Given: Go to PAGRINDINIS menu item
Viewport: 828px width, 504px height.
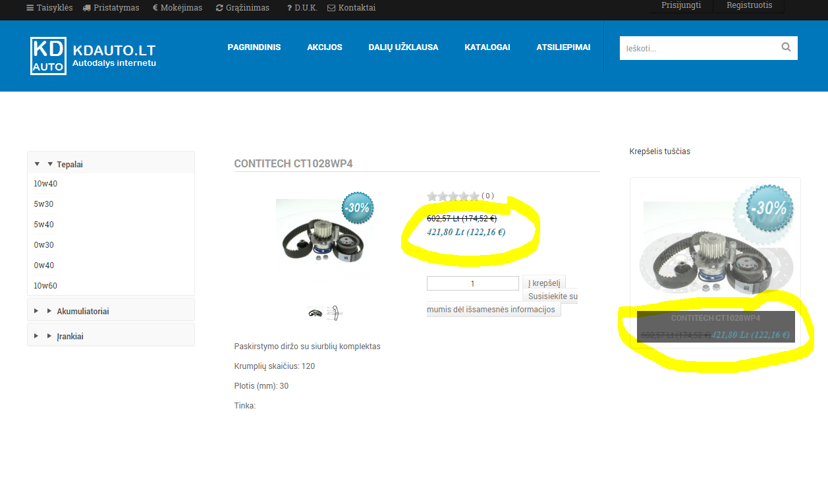Looking at the screenshot, I should click(x=254, y=47).
